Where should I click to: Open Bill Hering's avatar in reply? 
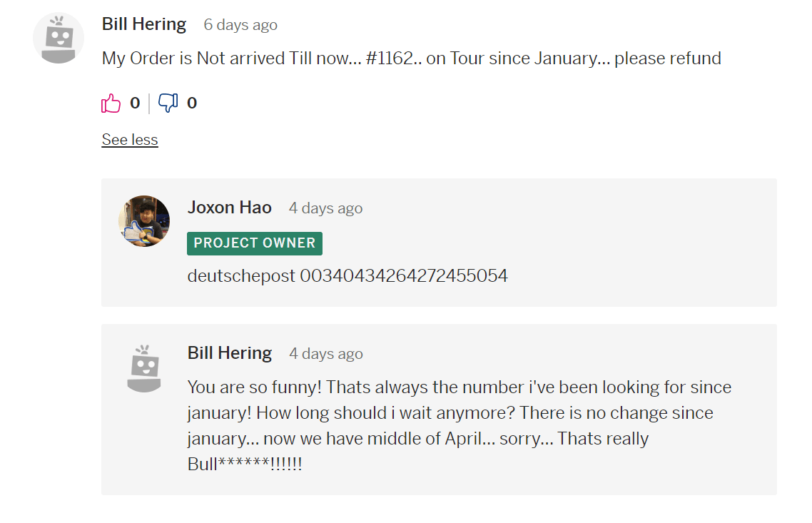point(144,369)
